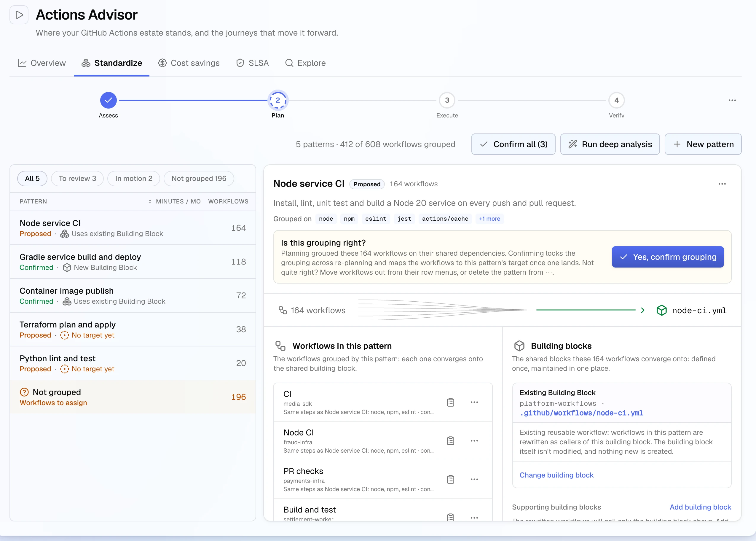Viewport: 756px width, 541px height.
Task: Click the Not grouped question mark icon
Action: click(24, 392)
